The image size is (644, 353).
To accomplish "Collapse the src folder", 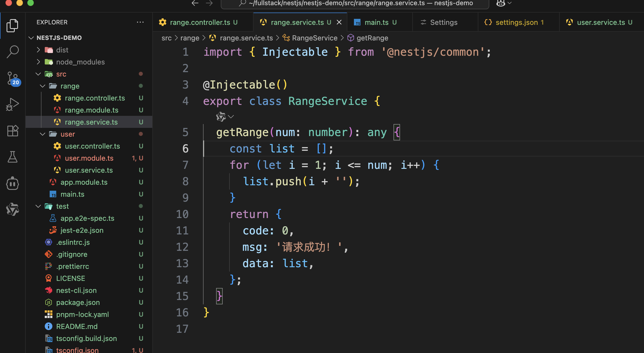I will tap(38, 74).
